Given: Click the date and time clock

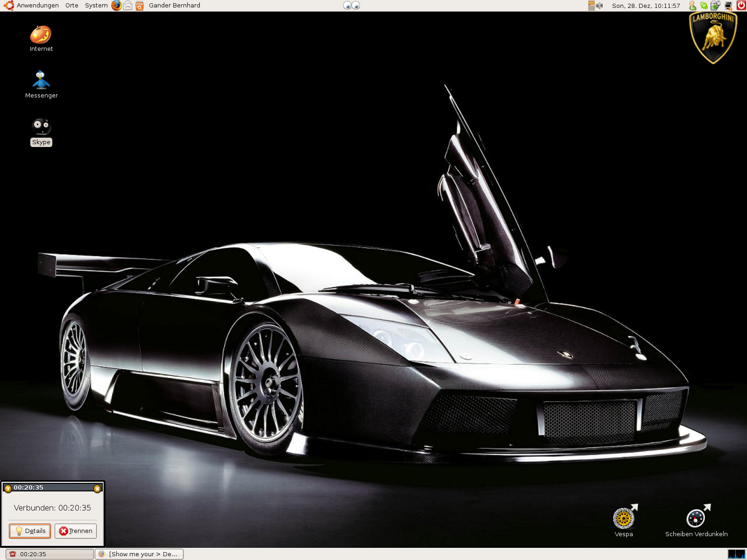Looking at the screenshot, I should click(646, 6).
